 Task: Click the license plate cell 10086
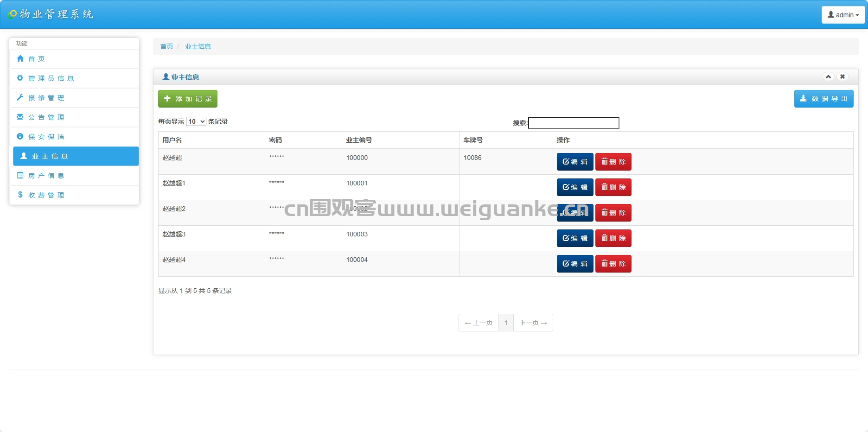pyautogui.click(x=506, y=162)
